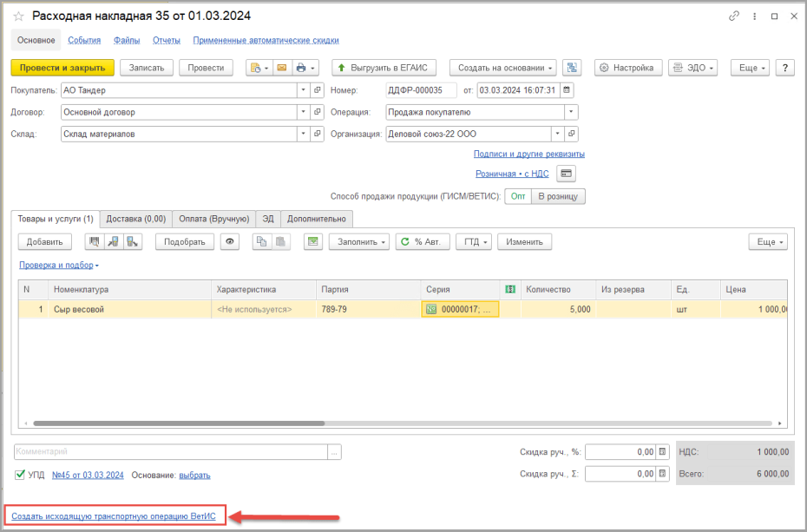Expand the Покупатель dropdown list

pyautogui.click(x=304, y=90)
